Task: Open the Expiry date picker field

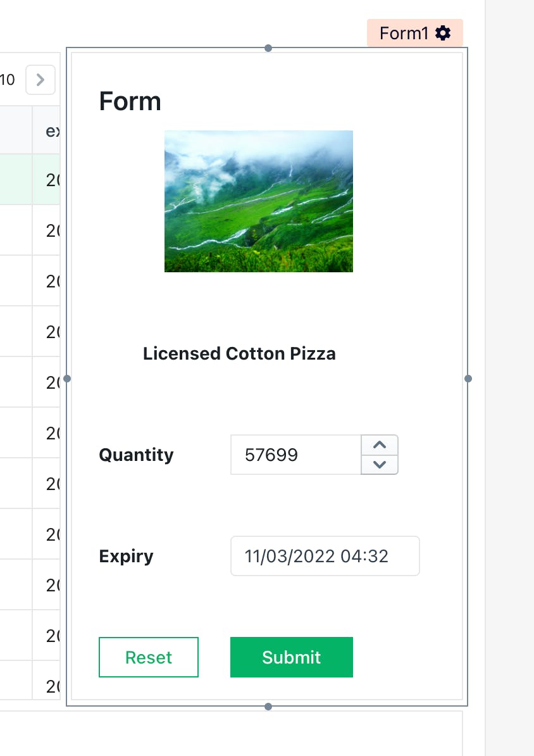Action: pyautogui.click(x=325, y=556)
